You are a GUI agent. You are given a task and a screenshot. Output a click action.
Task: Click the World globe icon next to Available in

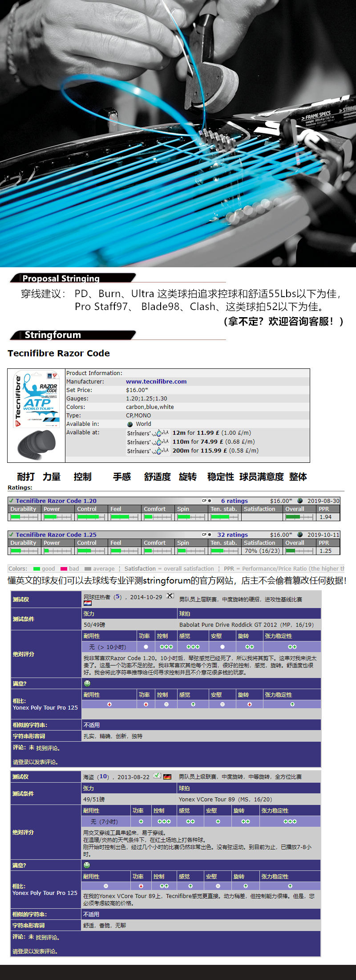point(130,424)
